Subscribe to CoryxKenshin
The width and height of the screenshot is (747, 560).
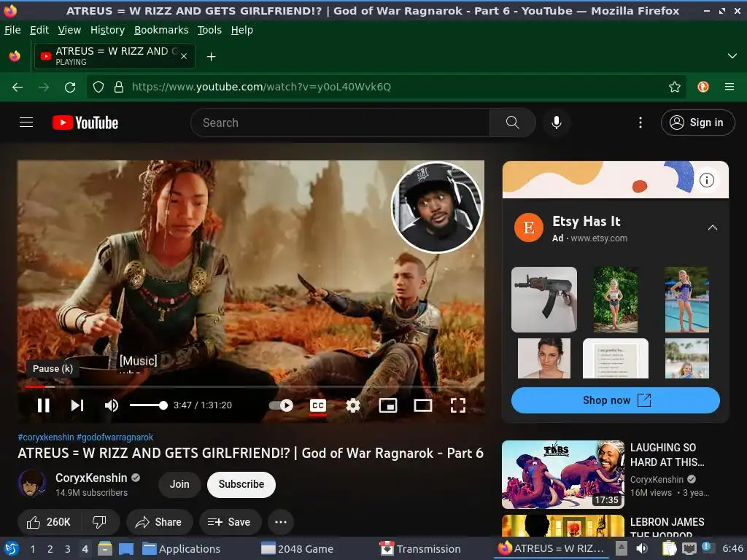[241, 484]
